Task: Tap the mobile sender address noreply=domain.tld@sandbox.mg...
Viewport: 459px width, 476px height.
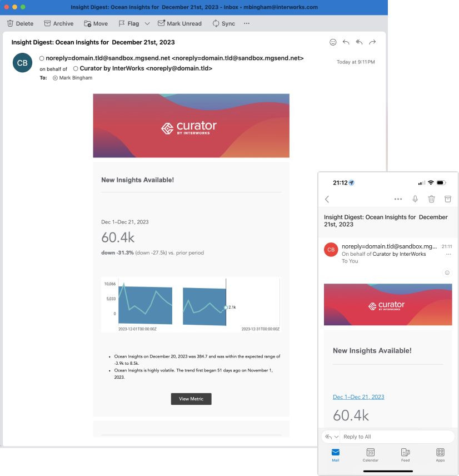Action: (389, 246)
